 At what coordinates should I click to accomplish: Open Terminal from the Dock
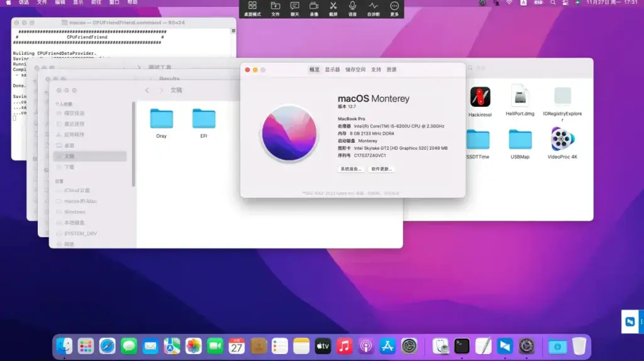tap(462, 346)
